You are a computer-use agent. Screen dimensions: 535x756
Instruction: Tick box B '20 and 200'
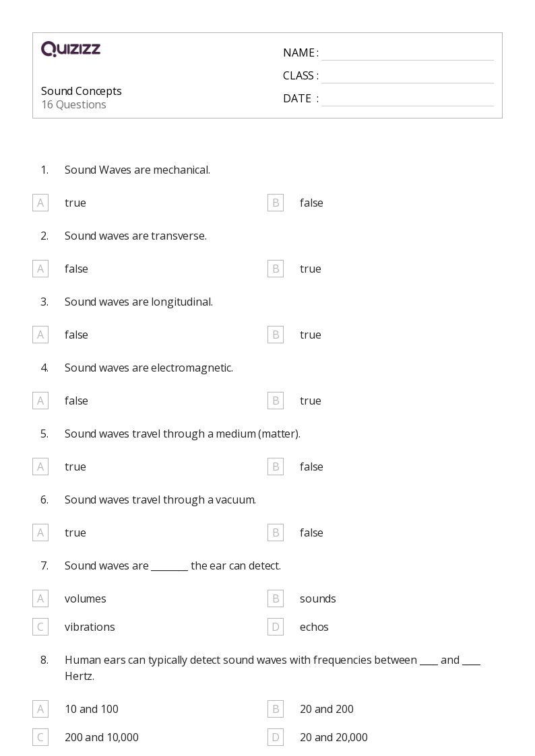coord(276,709)
